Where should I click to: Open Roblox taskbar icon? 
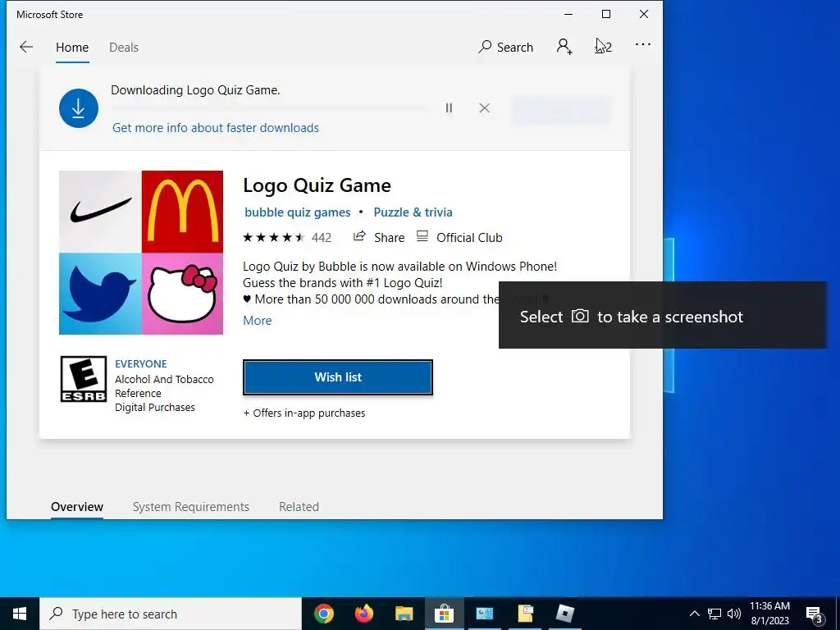point(565,614)
